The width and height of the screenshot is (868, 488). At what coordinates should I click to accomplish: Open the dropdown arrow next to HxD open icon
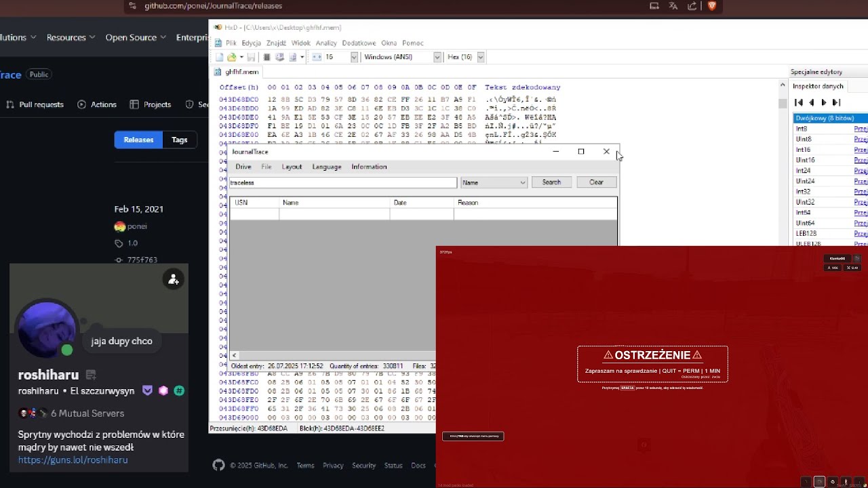pyautogui.click(x=241, y=57)
